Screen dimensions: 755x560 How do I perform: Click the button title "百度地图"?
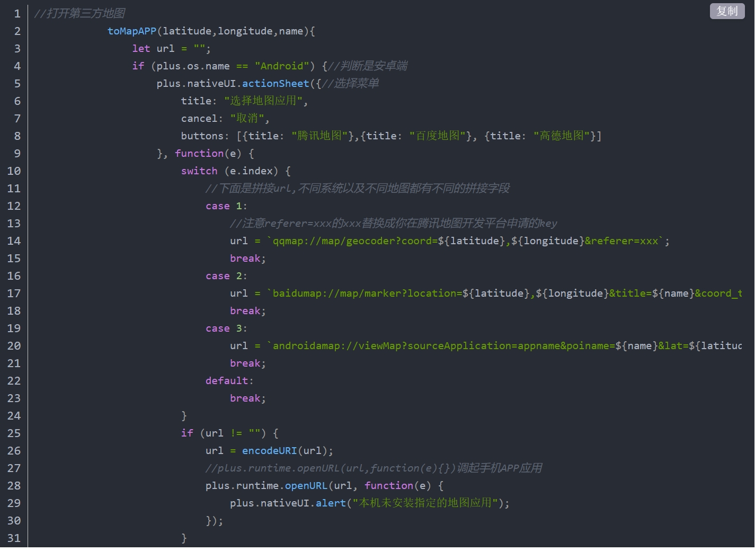click(438, 136)
